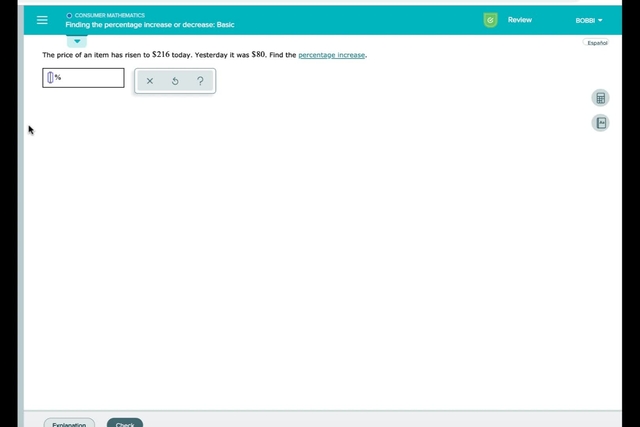Open the calculator tool
The height and width of the screenshot is (427, 640).
point(600,98)
